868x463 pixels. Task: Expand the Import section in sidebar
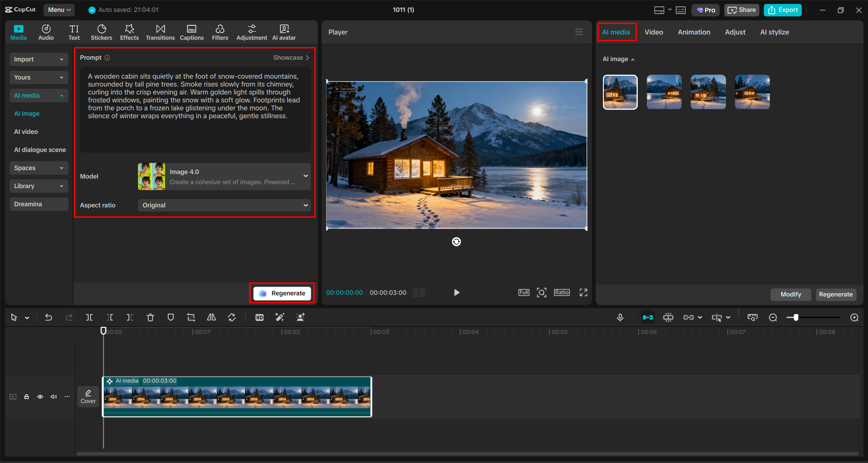pos(38,59)
